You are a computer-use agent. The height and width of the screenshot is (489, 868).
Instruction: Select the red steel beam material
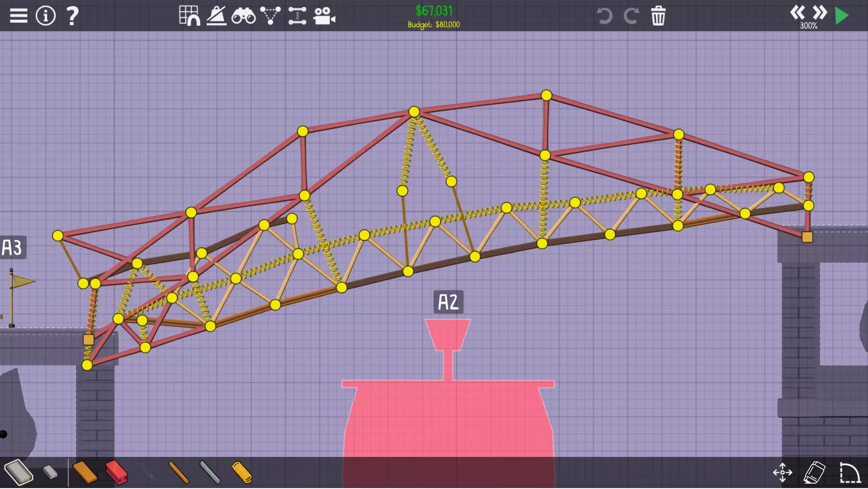(117, 472)
